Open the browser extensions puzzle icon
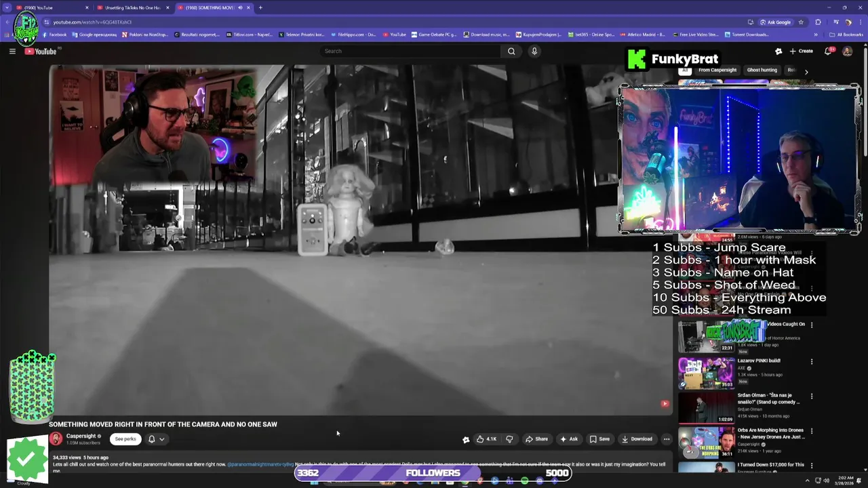This screenshot has width=868, height=488. [818, 22]
